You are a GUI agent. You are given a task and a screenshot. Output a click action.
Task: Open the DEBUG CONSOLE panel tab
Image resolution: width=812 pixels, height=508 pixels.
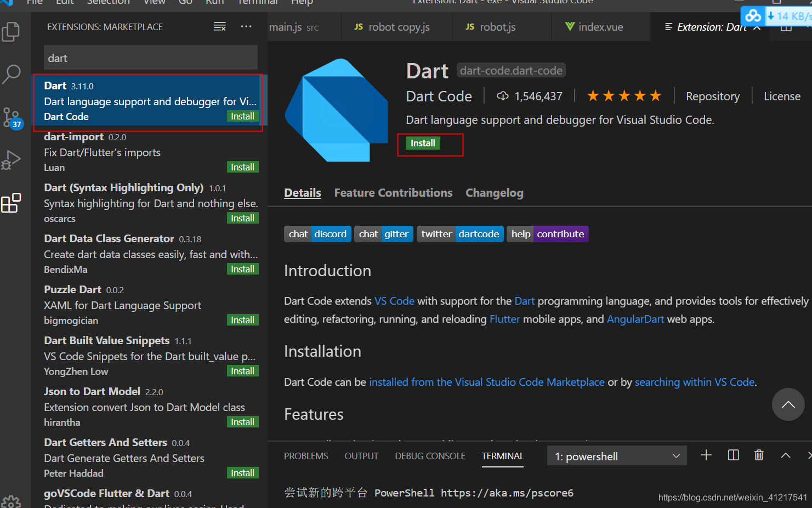pyautogui.click(x=430, y=456)
